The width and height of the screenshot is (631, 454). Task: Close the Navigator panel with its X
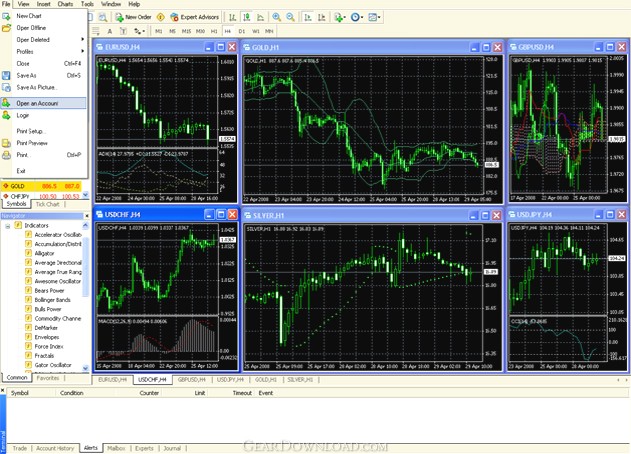[x=86, y=216]
